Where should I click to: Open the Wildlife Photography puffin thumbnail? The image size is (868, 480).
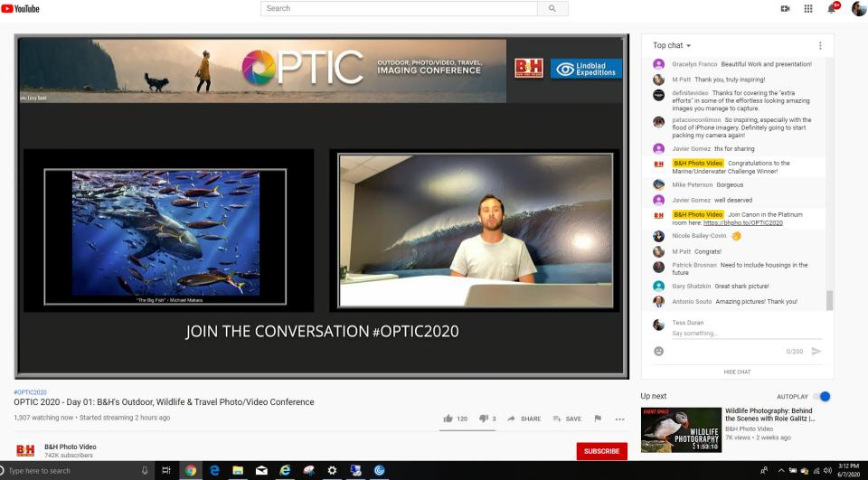point(681,430)
